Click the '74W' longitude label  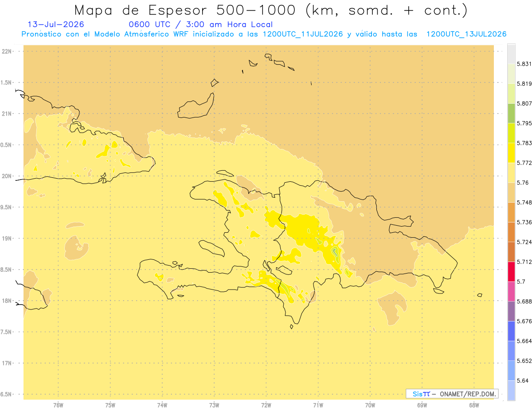pyautogui.click(x=162, y=405)
